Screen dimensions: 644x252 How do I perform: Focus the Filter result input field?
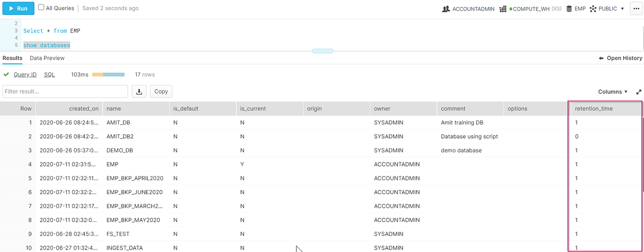tap(65, 91)
